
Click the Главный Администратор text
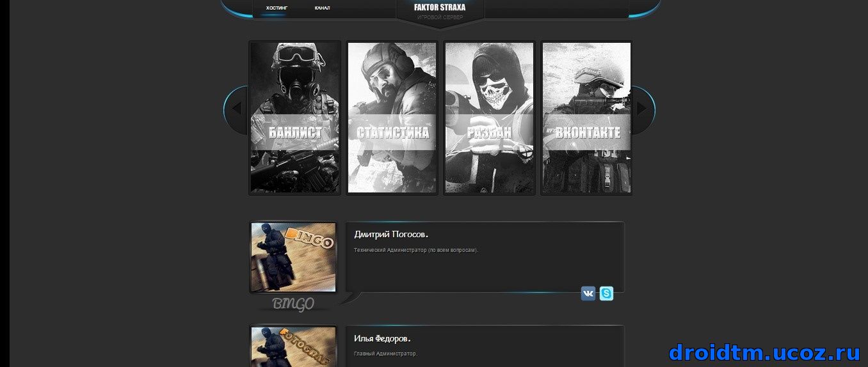(385, 354)
